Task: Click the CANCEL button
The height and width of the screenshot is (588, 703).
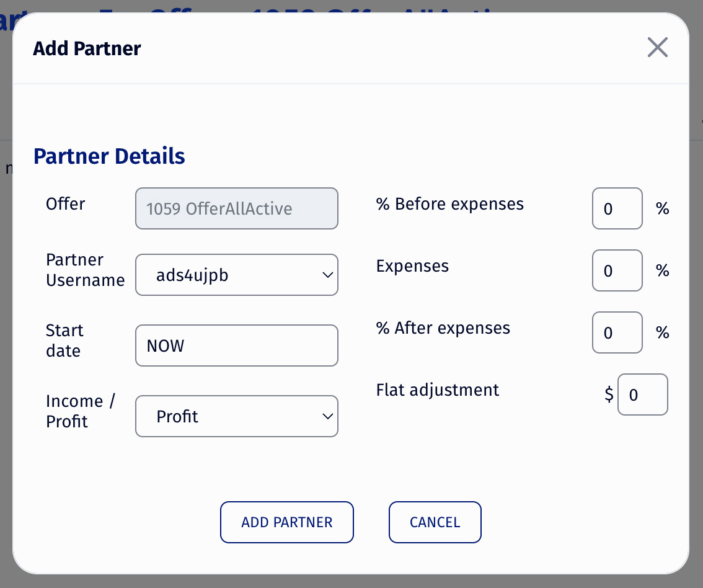Action: click(x=435, y=522)
